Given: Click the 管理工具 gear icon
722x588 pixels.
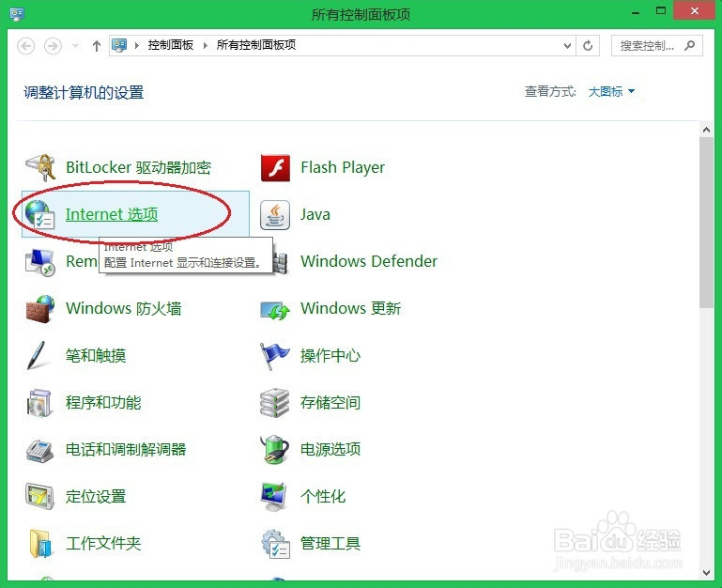Looking at the screenshot, I should [275, 544].
